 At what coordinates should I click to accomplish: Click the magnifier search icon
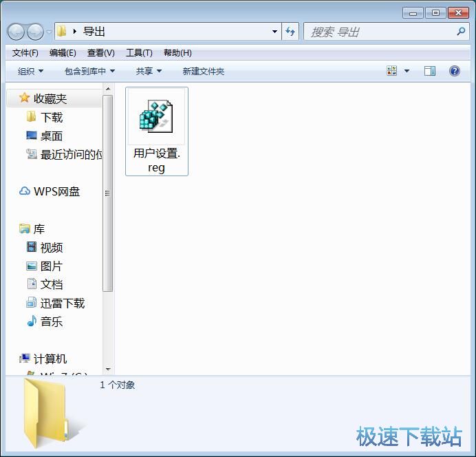click(461, 31)
